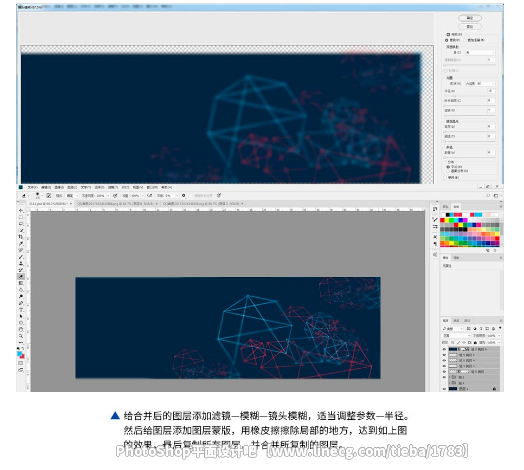Switch to the second document tab
Viewport: 524px width, 470px height.
[x=117, y=204]
